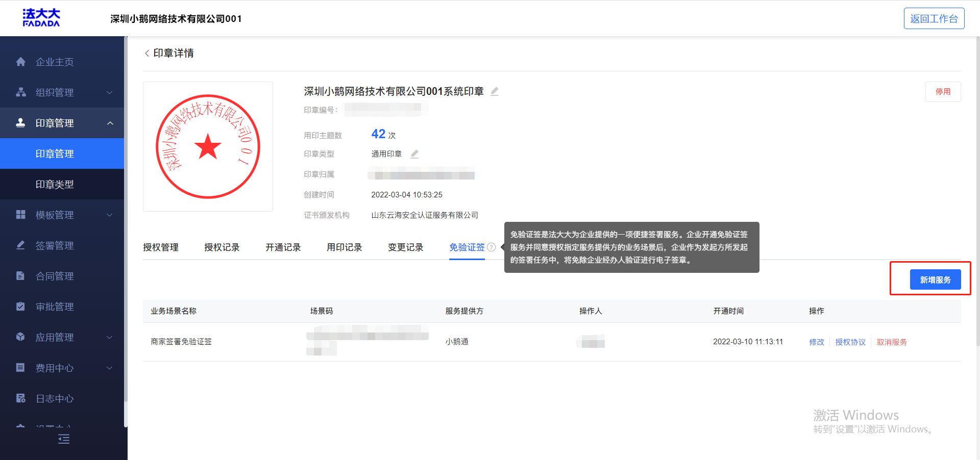
Task: Click the 返回工作台 button
Action: (x=934, y=18)
